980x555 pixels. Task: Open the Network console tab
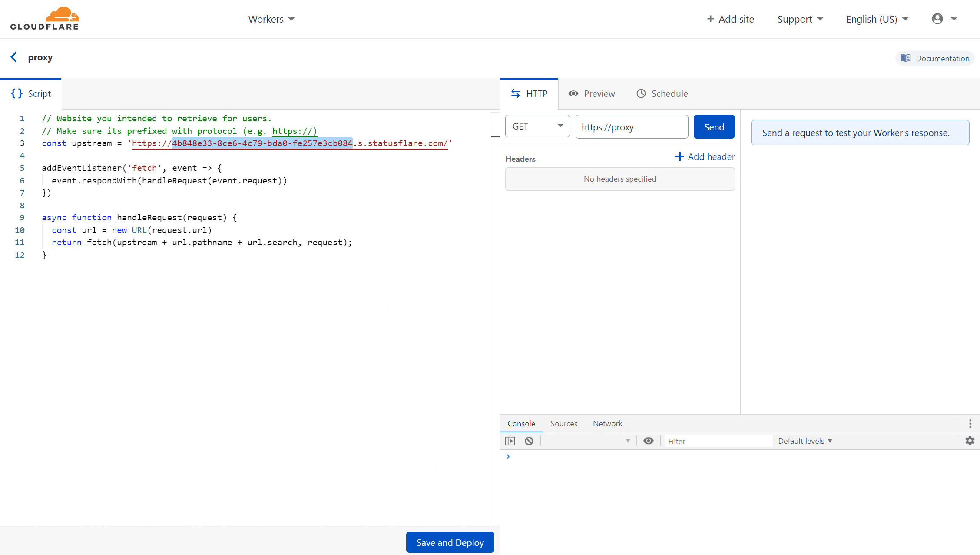pos(607,423)
